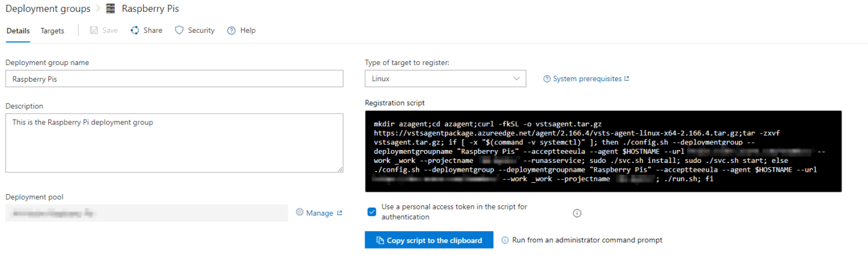Image resolution: width=868 pixels, height=264 pixels.
Task: Click the external link icon after System prerequisites
Action: (x=626, y=79)
